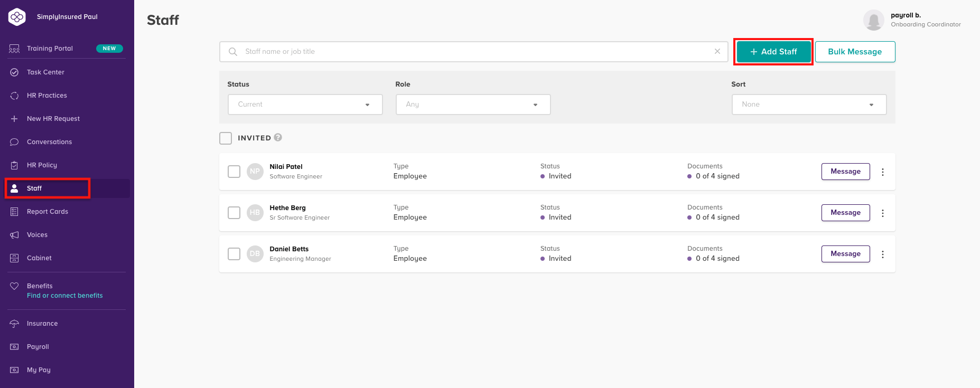Click the NP avatar for Nilai Patel
The image size is (980, 388).
255,172
